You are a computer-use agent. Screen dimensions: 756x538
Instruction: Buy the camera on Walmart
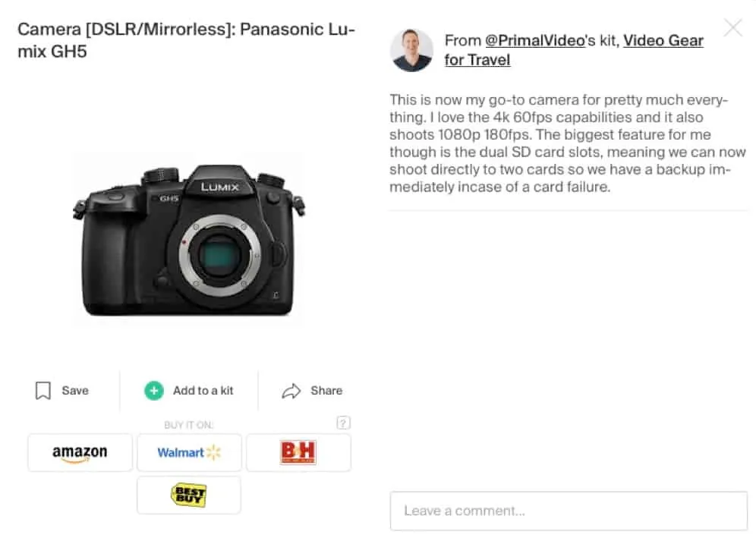(189, 452)
